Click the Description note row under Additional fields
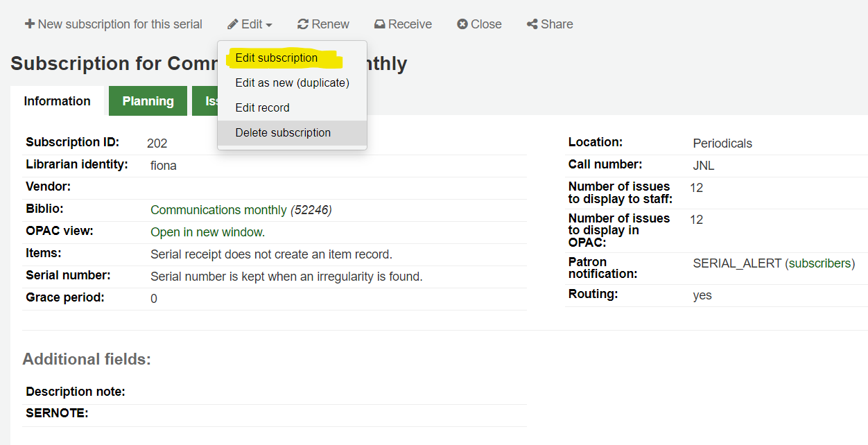Screen dimensions: 868x445 [x=76, y=391]
